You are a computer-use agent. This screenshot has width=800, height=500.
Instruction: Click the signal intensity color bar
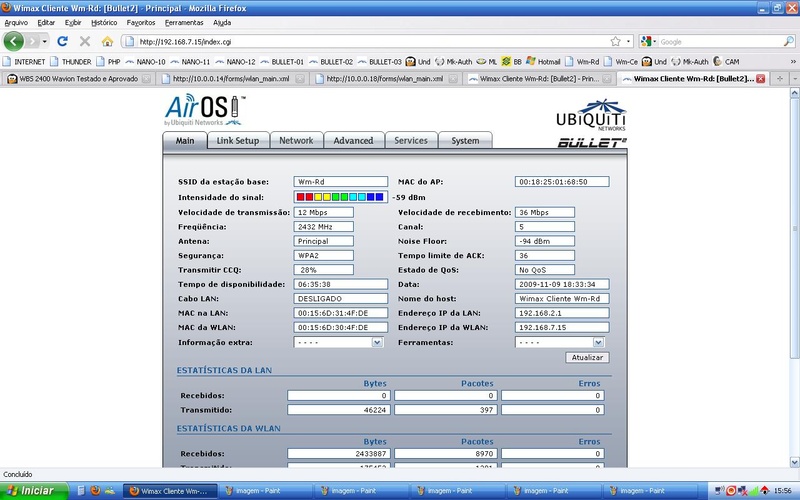pyautogui.click(x=341, y=197)
